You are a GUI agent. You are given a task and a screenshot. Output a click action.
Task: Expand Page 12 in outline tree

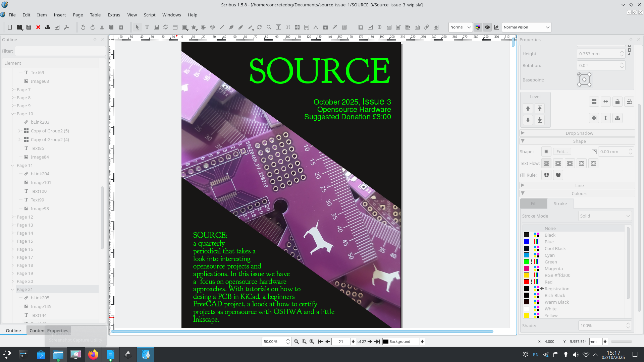click(13, 217)
